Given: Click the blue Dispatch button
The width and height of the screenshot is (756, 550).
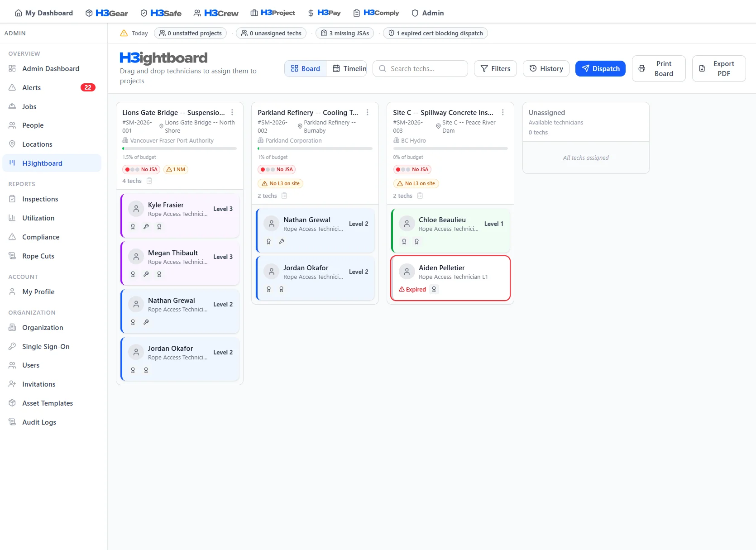Looking at the screenshot, I should pyautogui.click(x=600, y=69).
